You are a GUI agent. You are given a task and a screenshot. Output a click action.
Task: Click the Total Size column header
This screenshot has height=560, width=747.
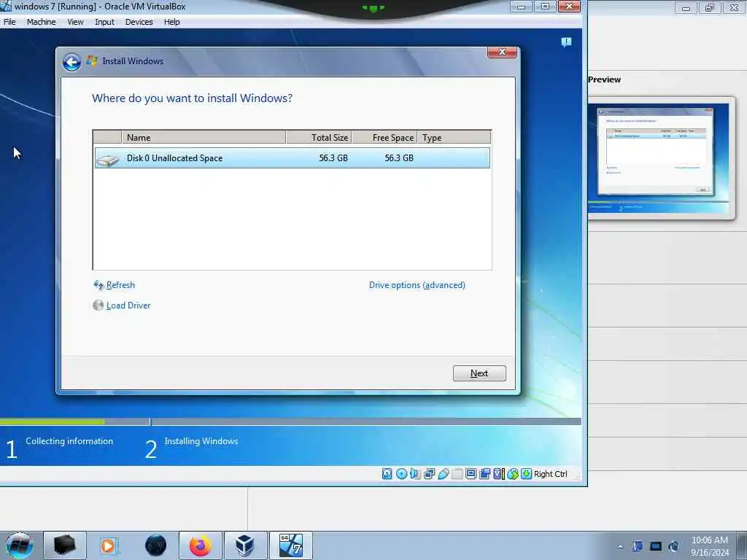pos(318,137)
